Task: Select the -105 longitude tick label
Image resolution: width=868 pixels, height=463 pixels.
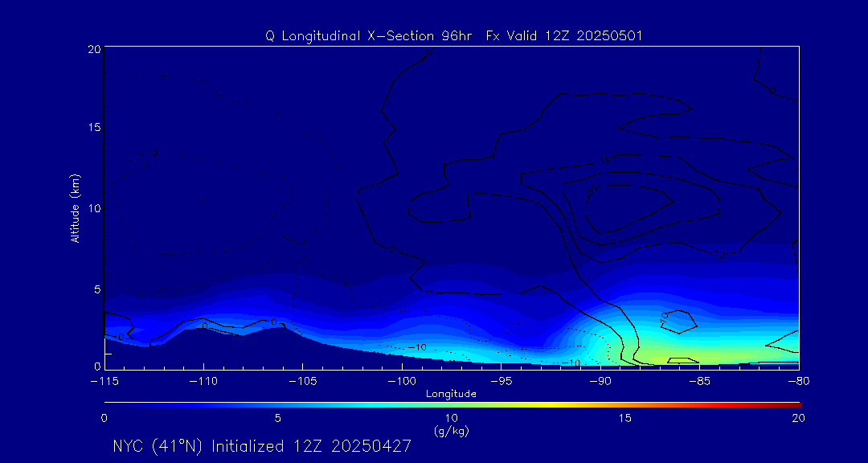Action: [303, 382]
